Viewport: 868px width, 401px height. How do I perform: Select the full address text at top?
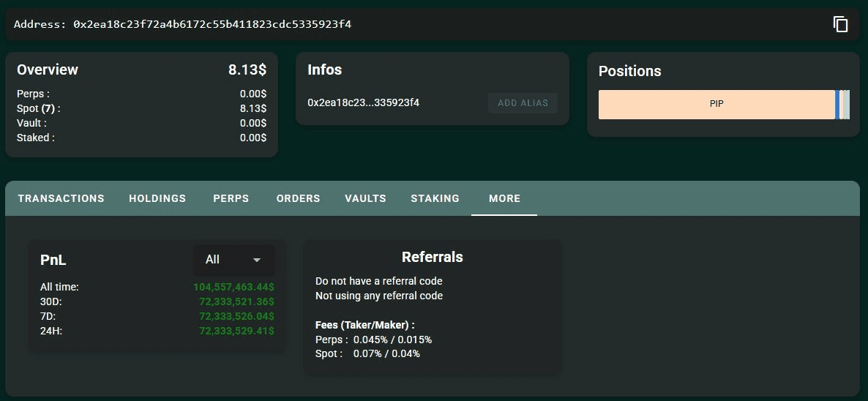pos(212,24)
